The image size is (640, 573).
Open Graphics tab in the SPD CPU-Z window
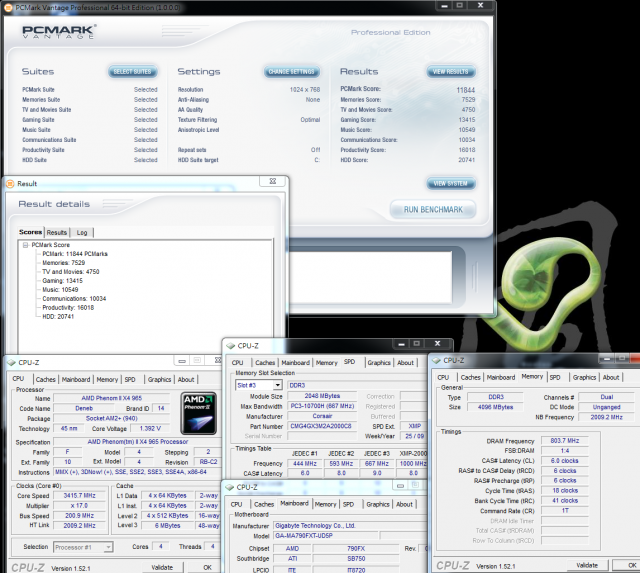point(379,363)
